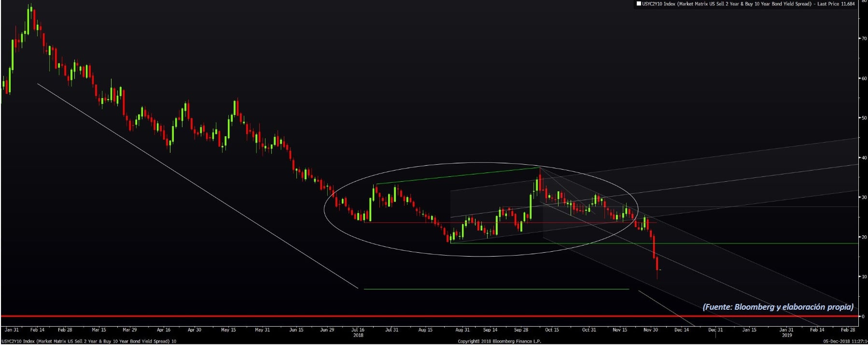Click the 'Oct 15' date axis label
The width and height of the screenshot is (868, 345).
[x=552, y=330]
